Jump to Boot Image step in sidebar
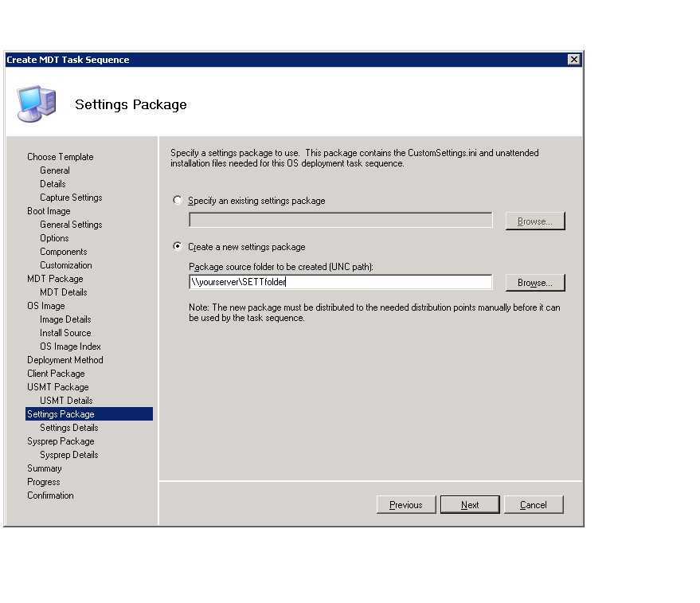This screenshot has width=700, height=603. [x=49, y=211]
